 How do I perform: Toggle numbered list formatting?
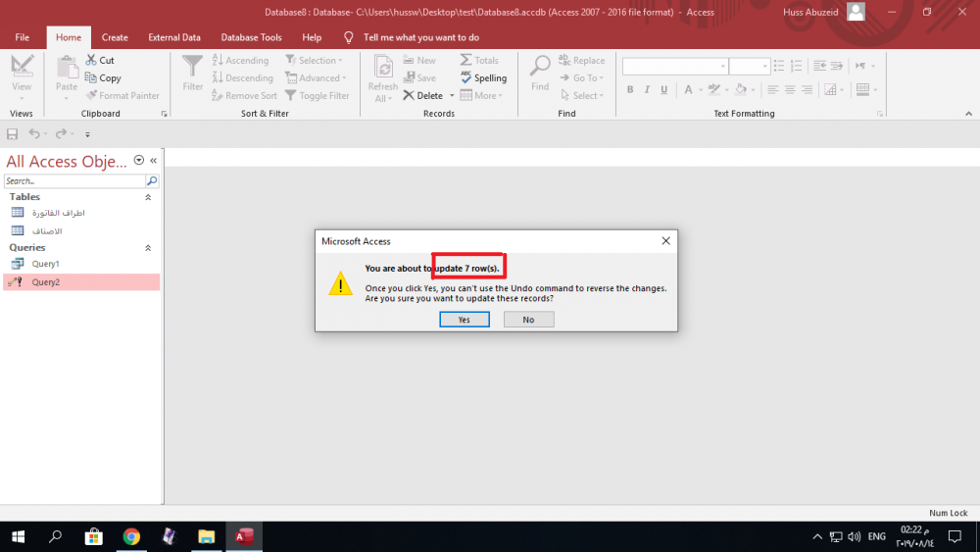pyautogui.click(x=796, y=66)
